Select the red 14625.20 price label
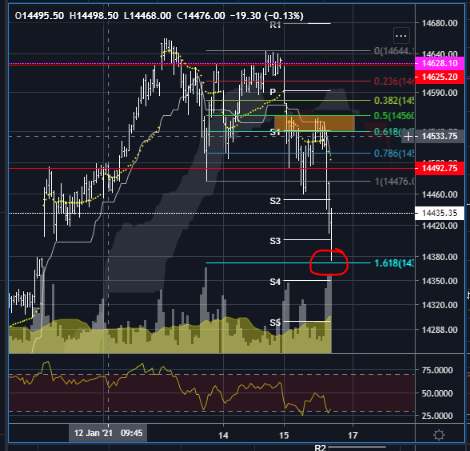 pyautogui.click(x=439, y=77)
